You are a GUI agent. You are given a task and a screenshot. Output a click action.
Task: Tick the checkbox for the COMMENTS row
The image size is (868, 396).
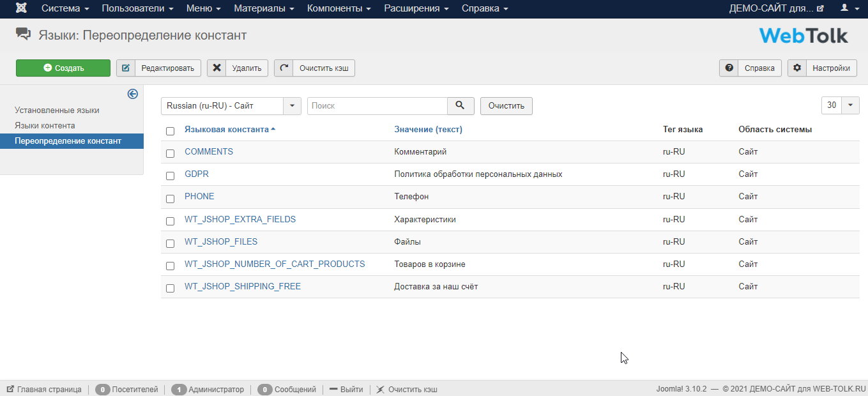(170, 153)
